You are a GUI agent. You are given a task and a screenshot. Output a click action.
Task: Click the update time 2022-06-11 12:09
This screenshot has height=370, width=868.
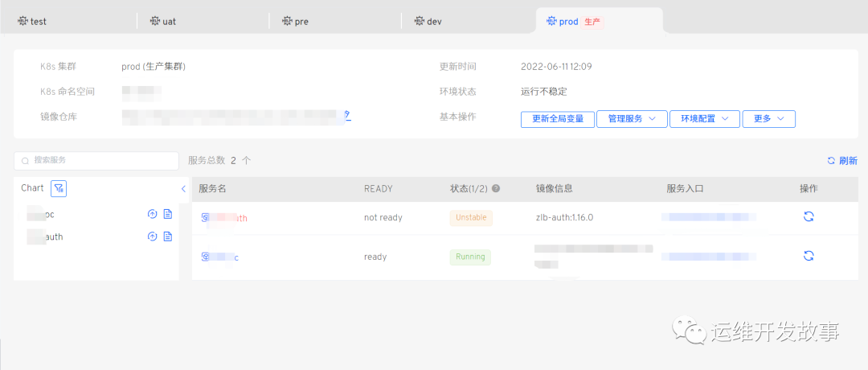pyautogui.click(x=556, y=67)
